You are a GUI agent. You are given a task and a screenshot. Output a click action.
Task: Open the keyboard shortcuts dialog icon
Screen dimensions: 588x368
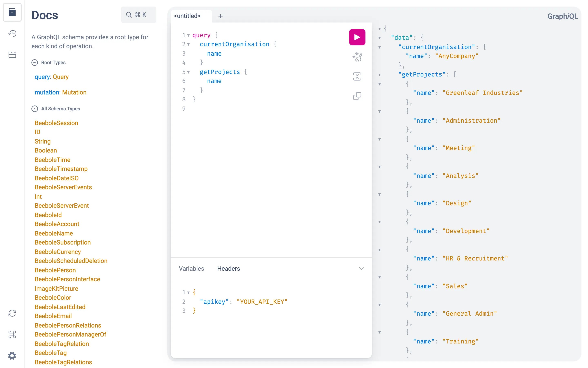tap(12, 334)
